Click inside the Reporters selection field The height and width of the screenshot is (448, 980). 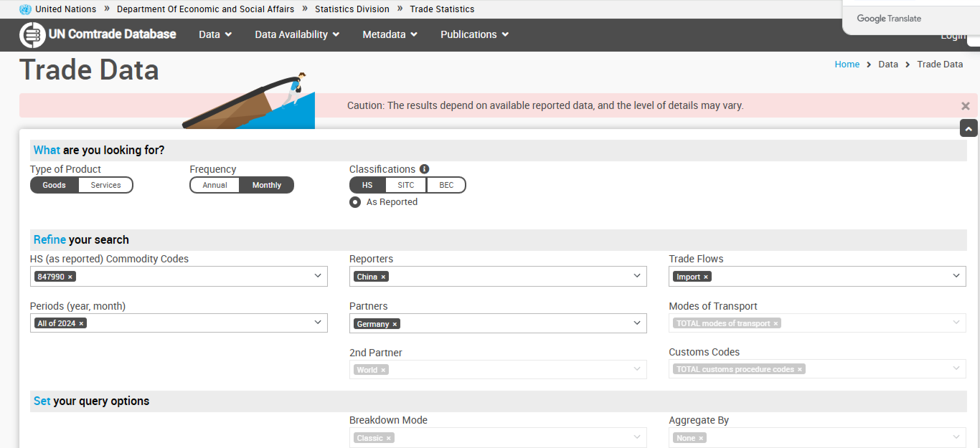pyautogui.click(x=498, y=276)
